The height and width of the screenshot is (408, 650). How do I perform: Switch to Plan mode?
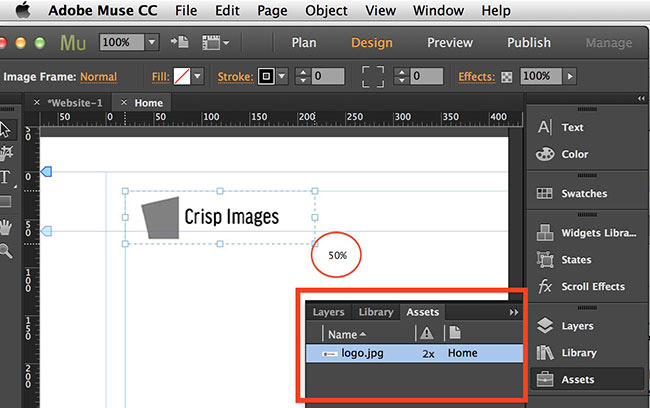(304, 42)
